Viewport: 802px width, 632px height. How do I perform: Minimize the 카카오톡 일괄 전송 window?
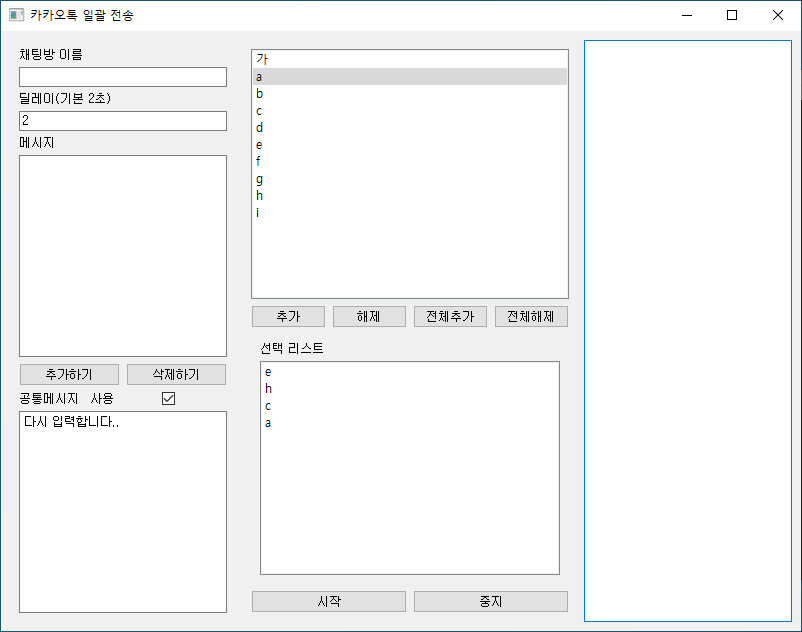click(x=687, y=15)
